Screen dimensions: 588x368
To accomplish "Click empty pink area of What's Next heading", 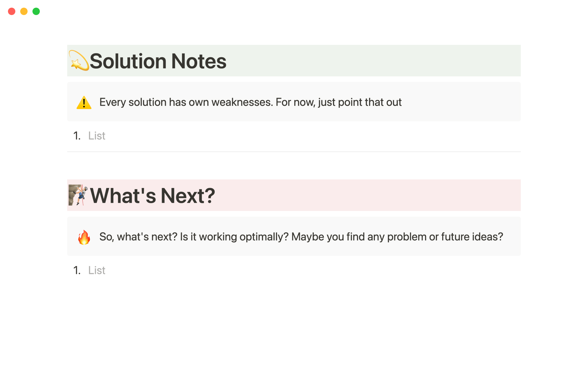I will (x=367, y=195).
